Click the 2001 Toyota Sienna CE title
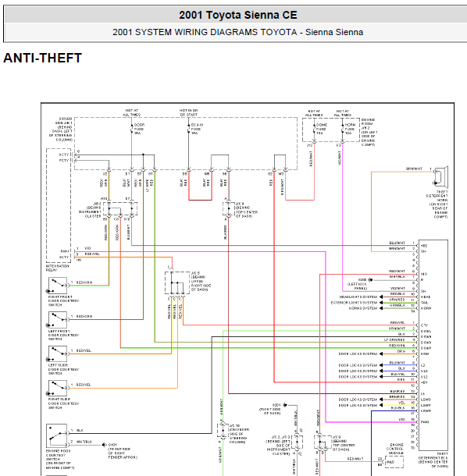Image resolution: width=467 pixels, height=476 pixels. [x=238, y=15]
